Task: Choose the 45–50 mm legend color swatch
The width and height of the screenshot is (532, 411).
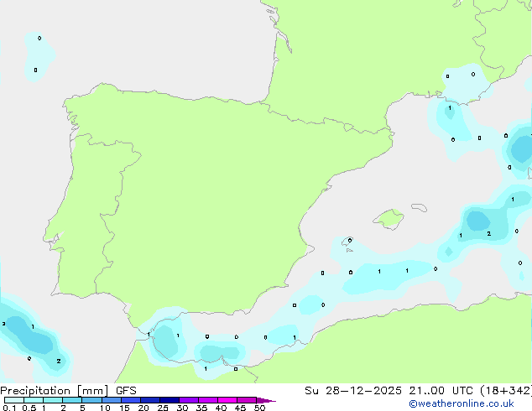Action: coord(247,400)
